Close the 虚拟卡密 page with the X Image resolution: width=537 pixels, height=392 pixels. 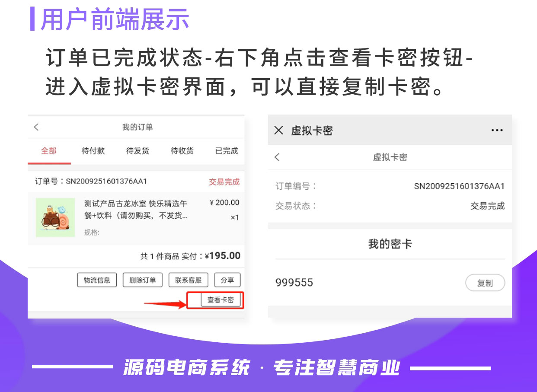point(279,130)
